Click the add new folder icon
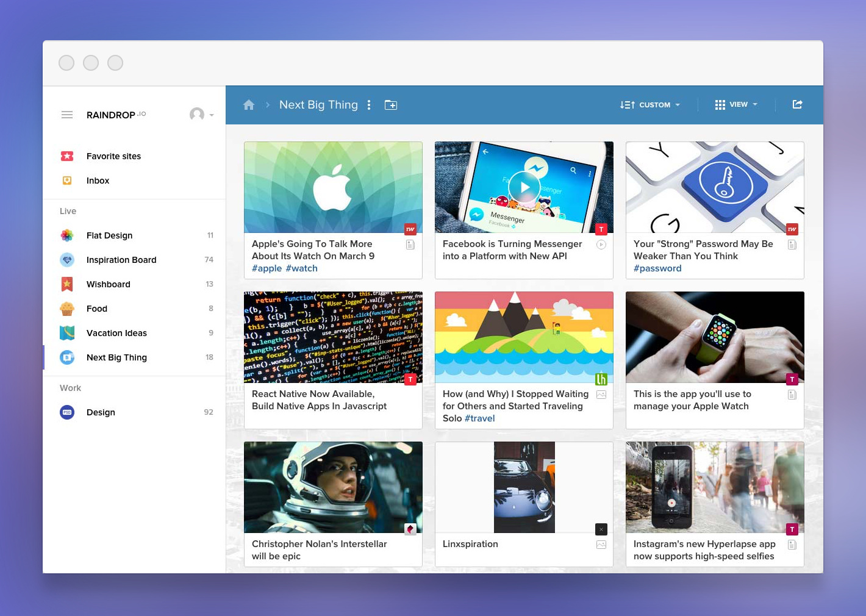The height and width of the screenshot is (616, 866). pyautogui.click(x=391, y=105)
